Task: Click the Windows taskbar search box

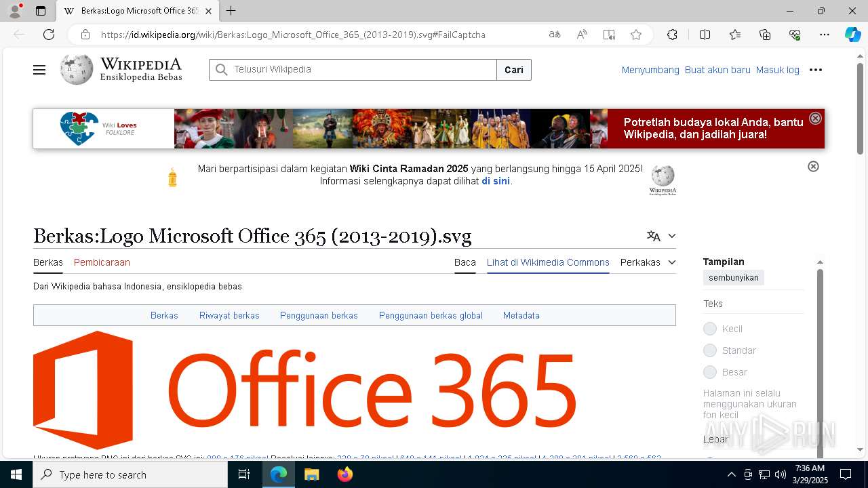Action: coord(130,474)
